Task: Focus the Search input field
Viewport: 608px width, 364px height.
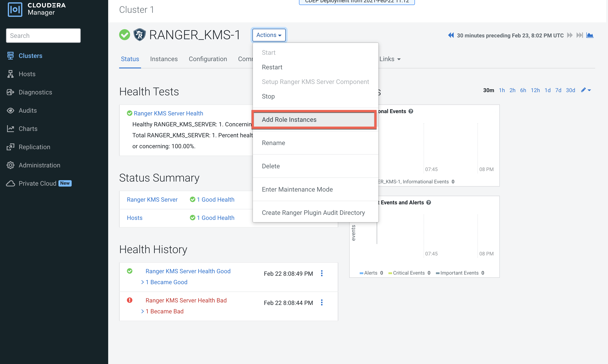Action: [x=43, y=36]
